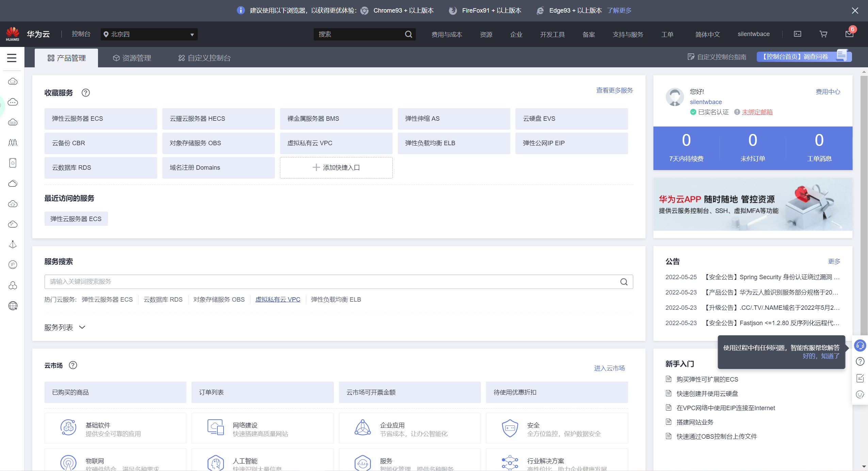Switch to the 资源管理 tab
Image resolution: width=868 pixels, height=471 pixels.
click(132, 58)
